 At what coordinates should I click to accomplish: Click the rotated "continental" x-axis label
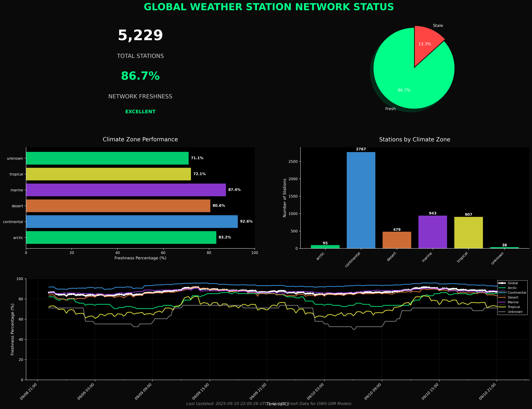tap(353, 260)
